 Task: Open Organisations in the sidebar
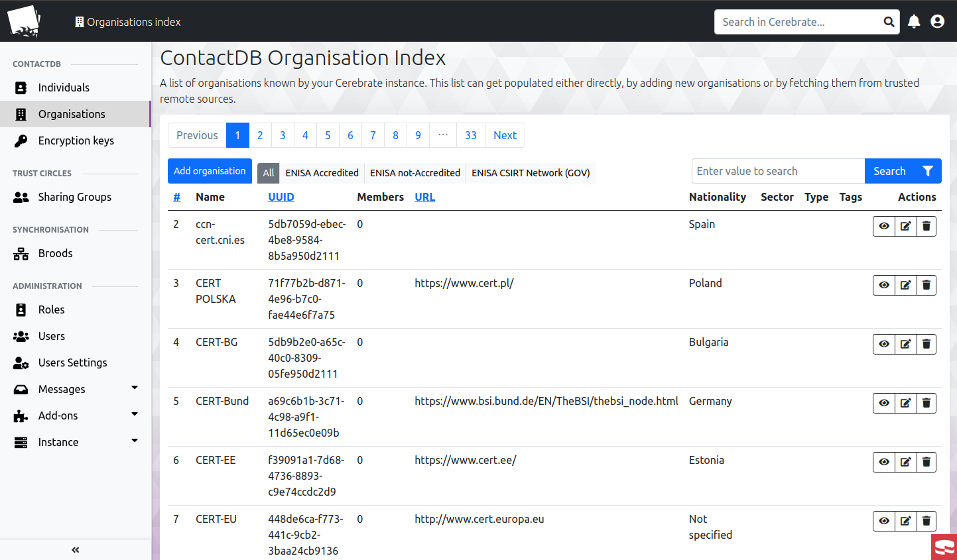(76, 114)
